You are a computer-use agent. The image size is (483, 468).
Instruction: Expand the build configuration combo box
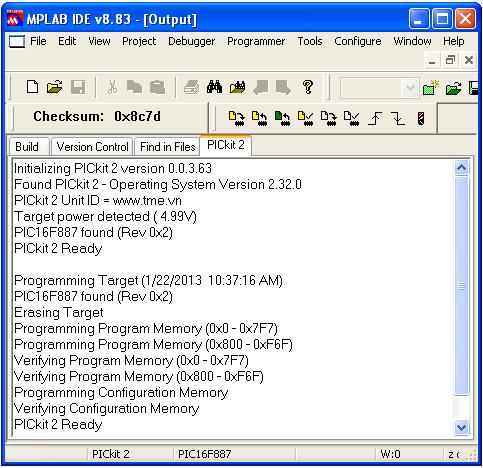(x=411, y=88)
